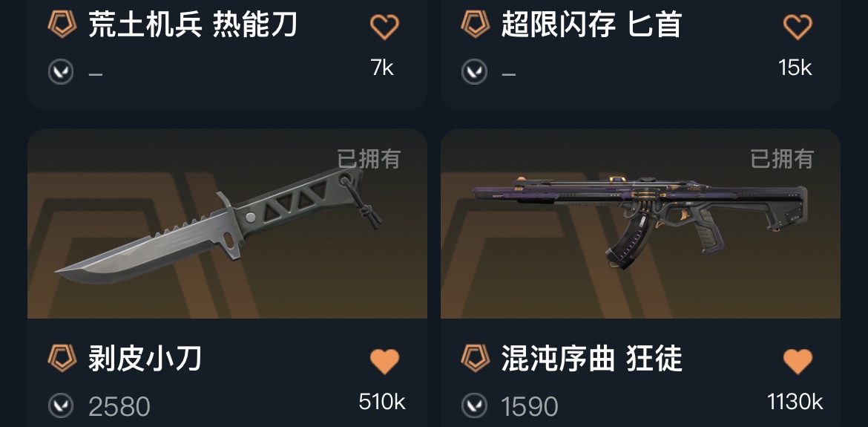868x427 pixels.
Task: Click tier badge icon beside 混沌序曲 狂徒
Action: point(475,359)
